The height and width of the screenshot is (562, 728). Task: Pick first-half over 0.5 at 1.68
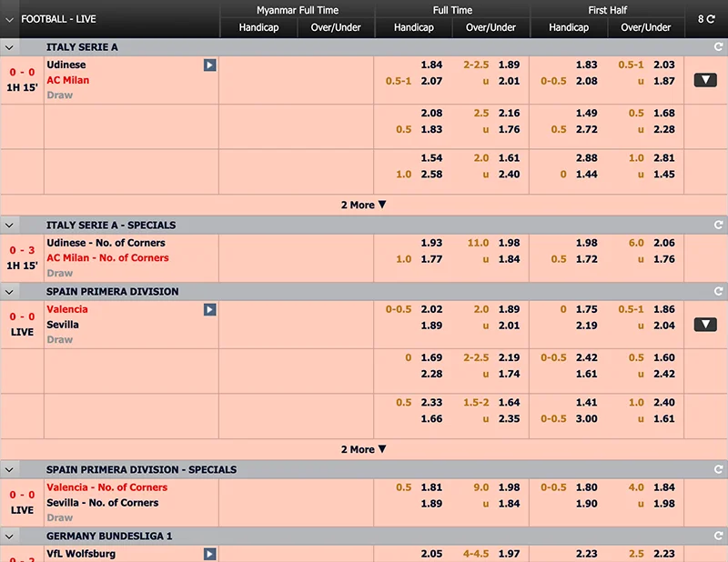[664, 113]
